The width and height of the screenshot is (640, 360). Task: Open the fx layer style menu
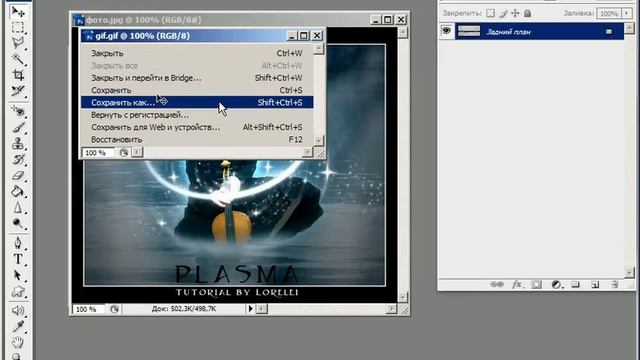(517, 284)
